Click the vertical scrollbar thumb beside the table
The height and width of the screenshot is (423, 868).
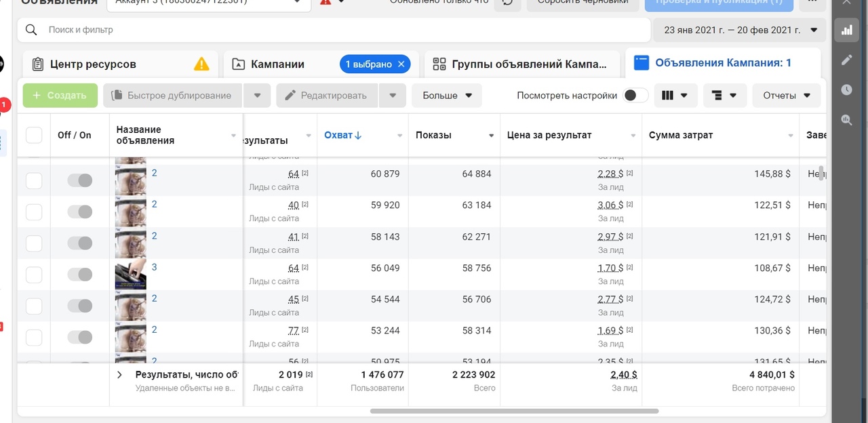[x=821, y=173]
